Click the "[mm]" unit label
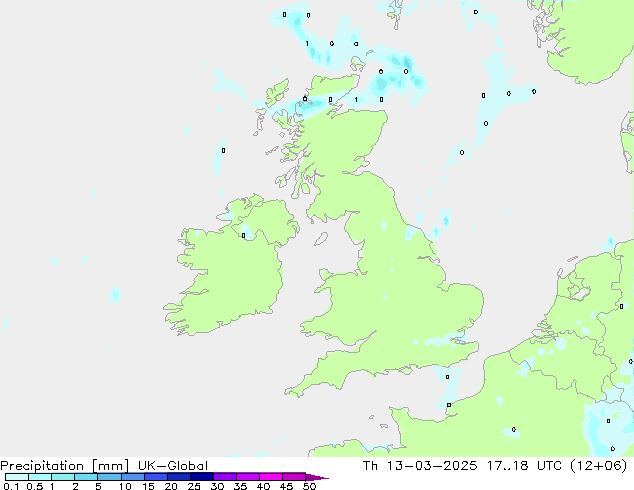Image resolution: width=634 pixels, height=490 pixels. pyautogui.click(x=110, y=466)
